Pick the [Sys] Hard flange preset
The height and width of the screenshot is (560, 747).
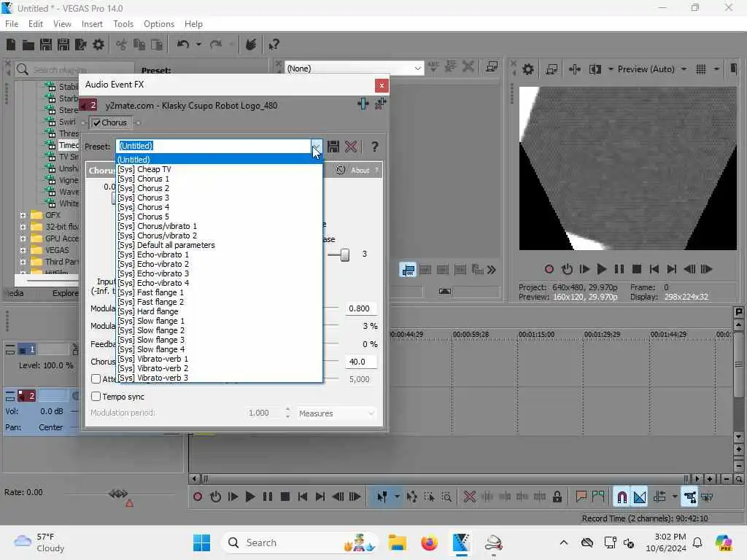[220, 311]
